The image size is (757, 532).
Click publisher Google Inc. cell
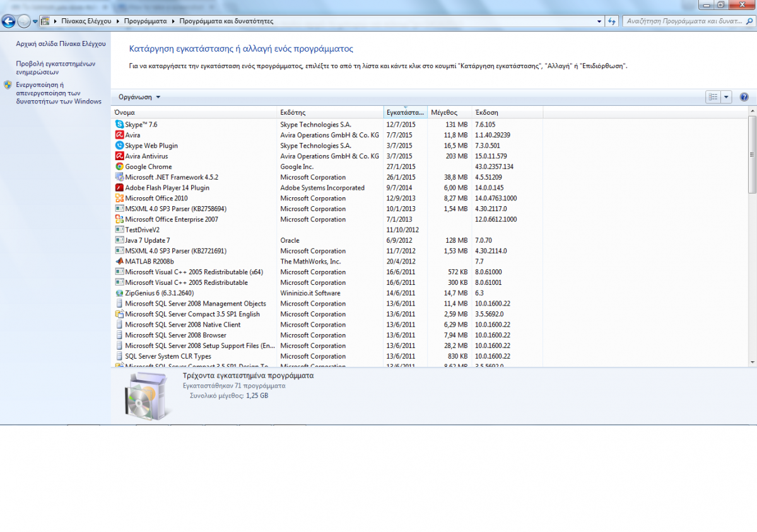[x=296, y=167]
